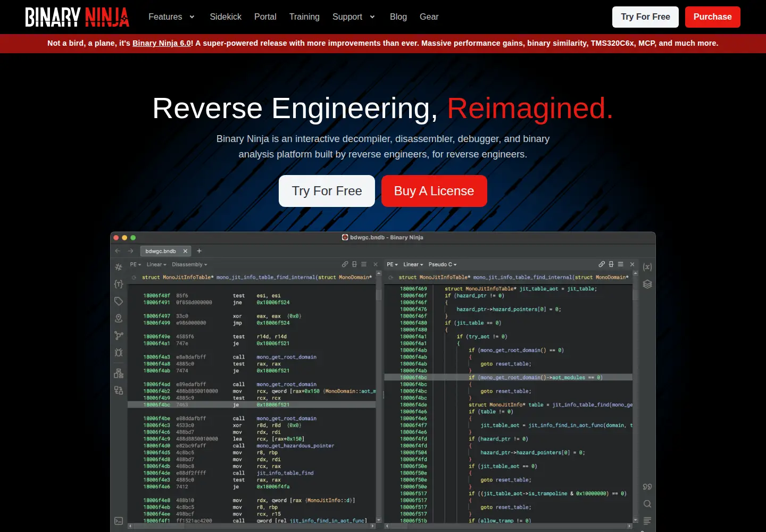Add a new tab with plus icon
The image size is (766, 532).
[x=199, y=251]
